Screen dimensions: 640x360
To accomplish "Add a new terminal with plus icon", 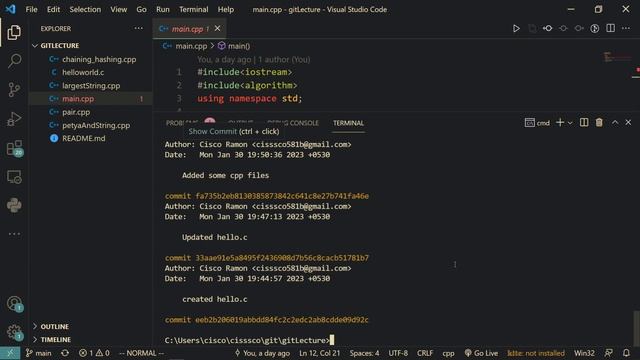I will pyautogui.click(x=560, y=122).
